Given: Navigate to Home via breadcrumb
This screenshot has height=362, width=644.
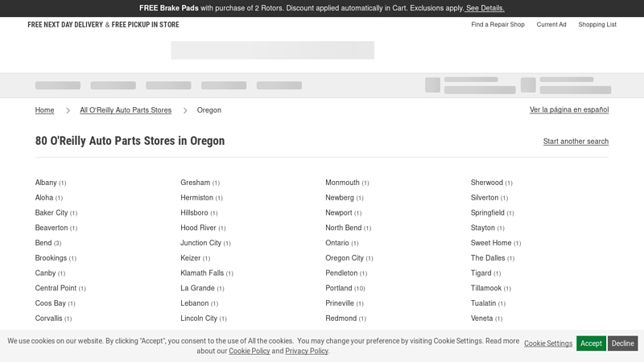Looking at the screenshot, I should (x=44, y=110).
